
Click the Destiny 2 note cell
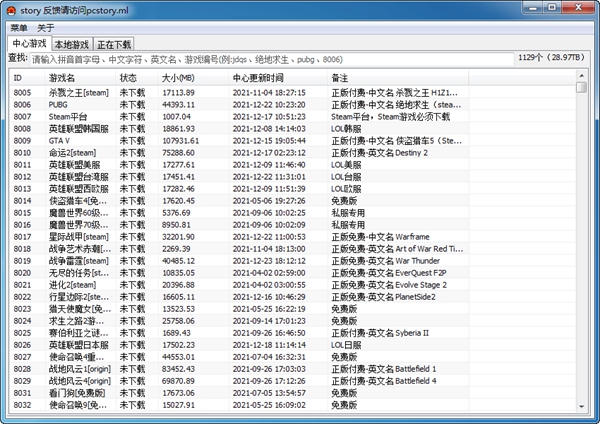[x=380, y=153]
